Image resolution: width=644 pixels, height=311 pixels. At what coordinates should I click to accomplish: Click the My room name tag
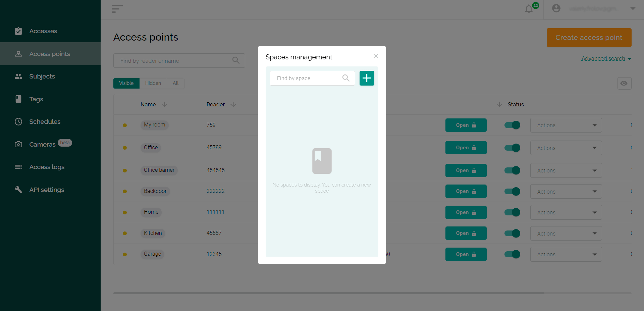(154, 125)
